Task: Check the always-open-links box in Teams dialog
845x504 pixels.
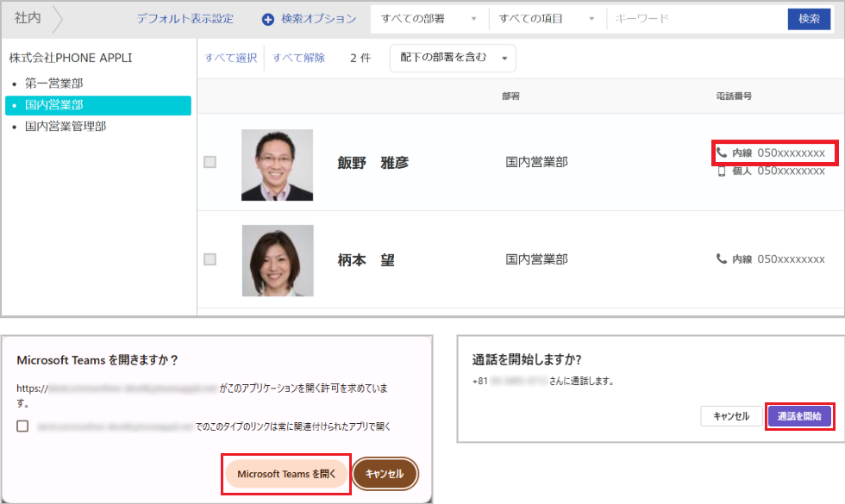Action: pyautogui.click(x=22, y=426)
